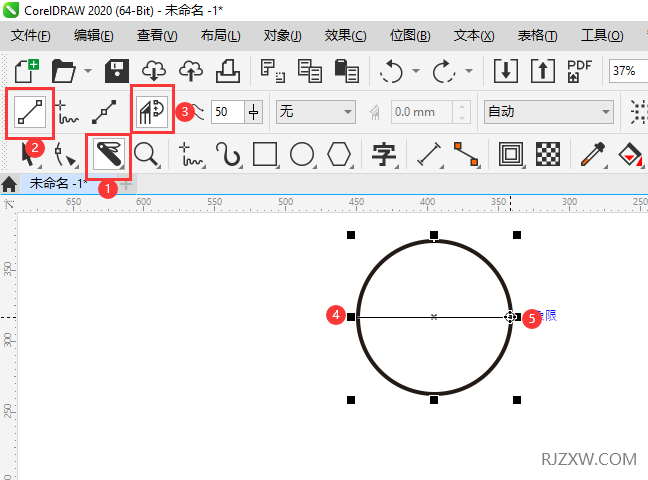Image resolution: width=648 pixels, height=480 pixels.
Task: Switch to the 未命名 -1 document tab
Action: click(58, 183)
